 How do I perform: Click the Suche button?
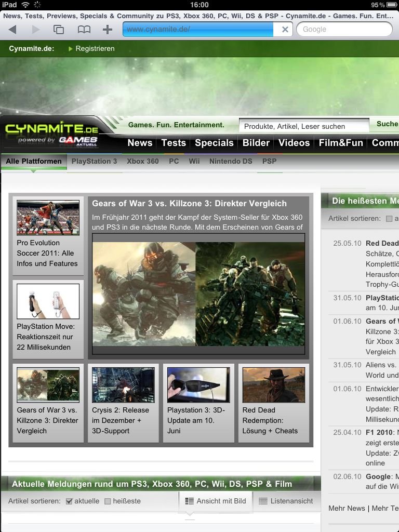(x=387, y=124)
